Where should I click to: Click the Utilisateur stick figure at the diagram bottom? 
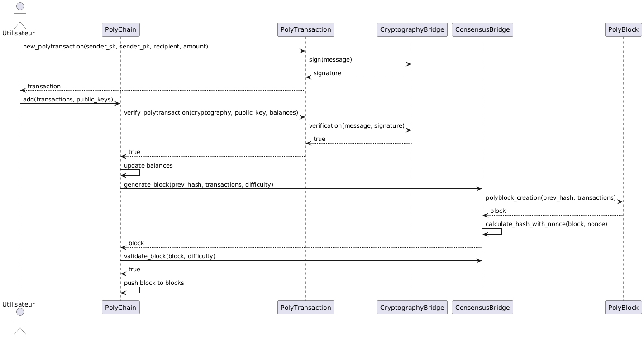pyautogui.click(x=20, y=322)
